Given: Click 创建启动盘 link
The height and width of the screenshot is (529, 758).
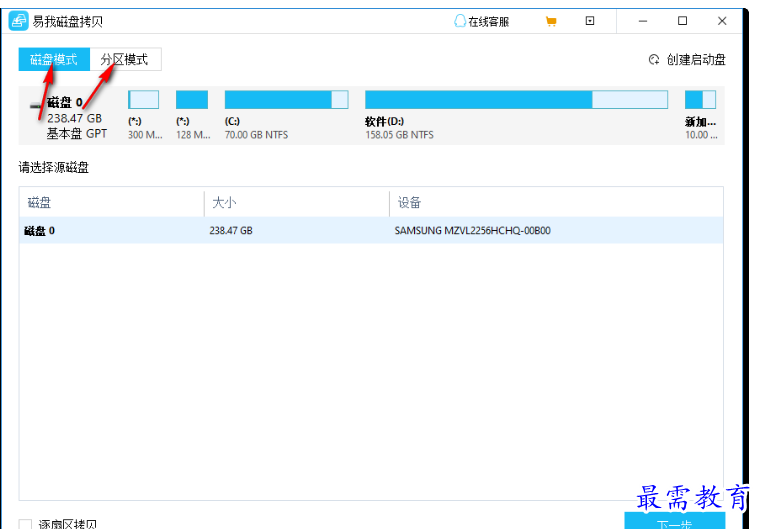Looking at the screenshot, I should click(696, 59).
